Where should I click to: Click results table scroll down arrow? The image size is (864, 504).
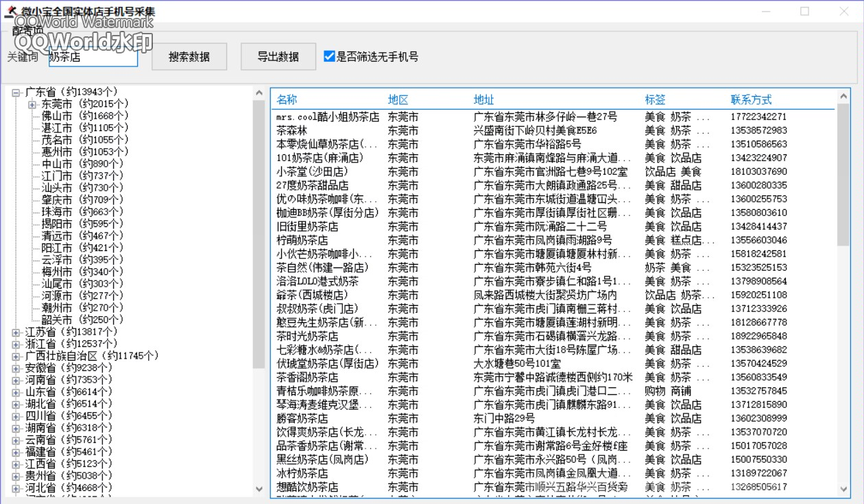(x=843, y=488)
